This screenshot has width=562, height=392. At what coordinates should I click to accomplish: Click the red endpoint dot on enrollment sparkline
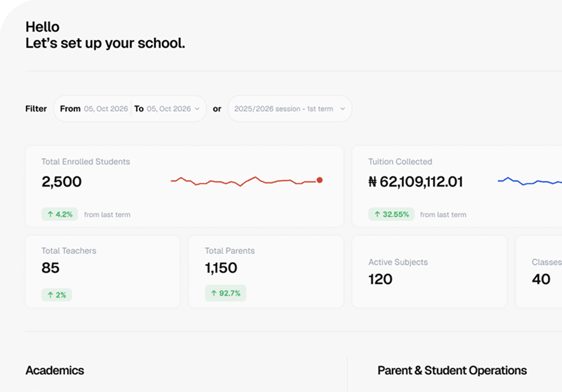point(319,180)
